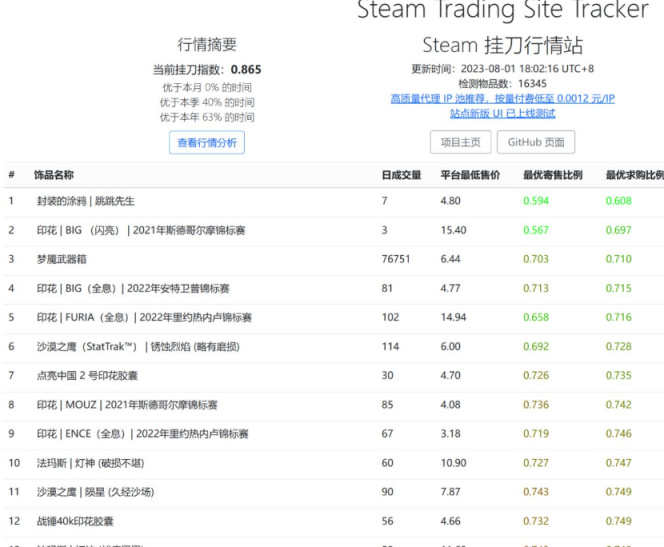Click buy ratio 0.735 in row 7

coord(618,376)
